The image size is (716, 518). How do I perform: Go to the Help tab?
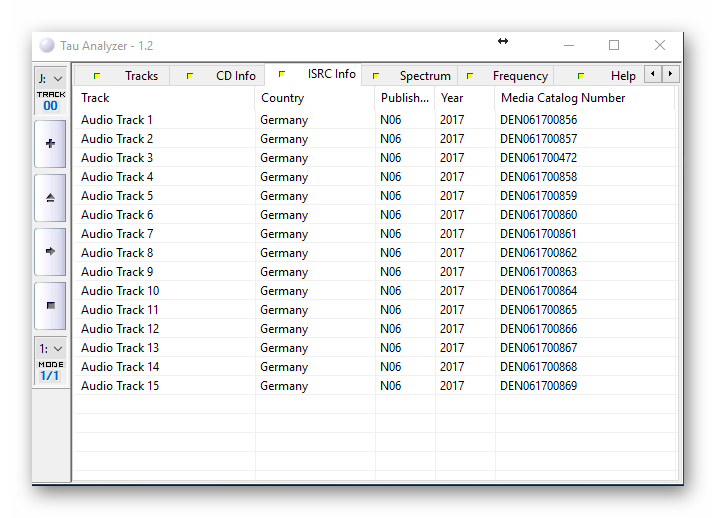[622, 76]
